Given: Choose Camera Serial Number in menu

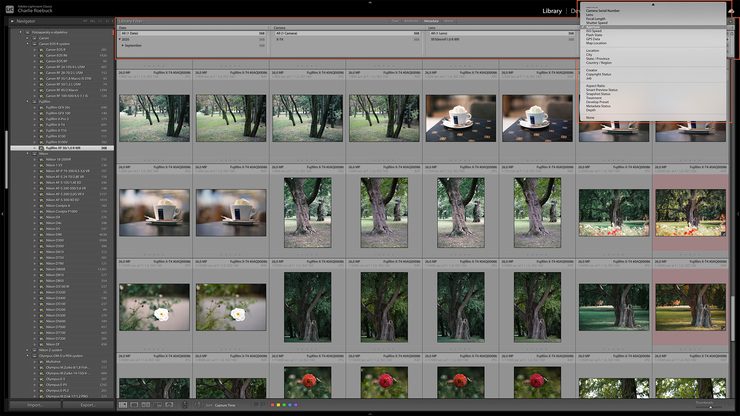Looking at the screenshot, I should point(603,10).
